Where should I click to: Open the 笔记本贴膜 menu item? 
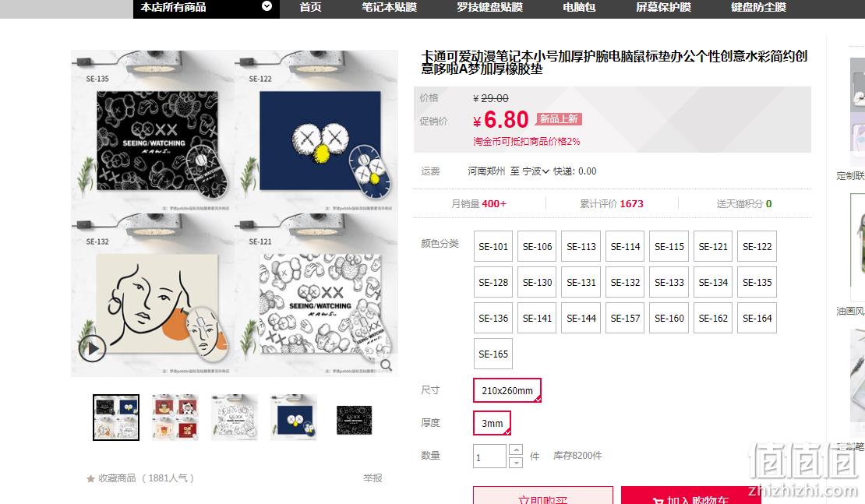[x=389, y=7]
